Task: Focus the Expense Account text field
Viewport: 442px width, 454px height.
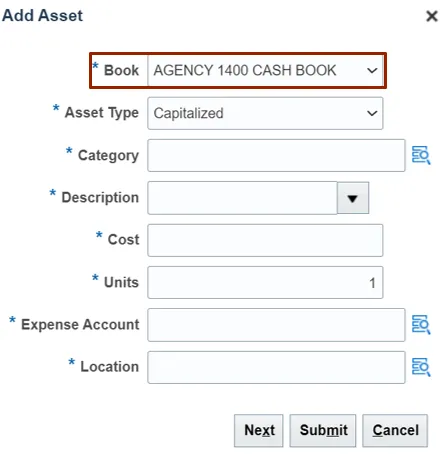Action: click(x=276, y=325)
